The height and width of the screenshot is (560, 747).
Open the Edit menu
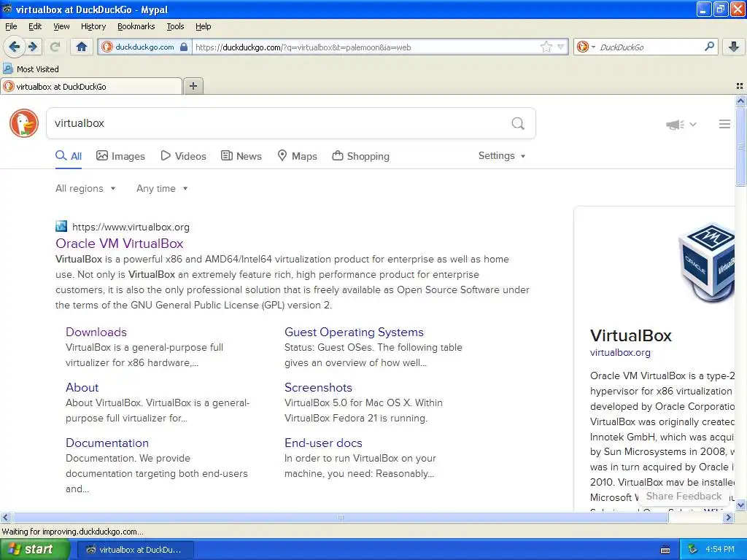tap(35, 26)
